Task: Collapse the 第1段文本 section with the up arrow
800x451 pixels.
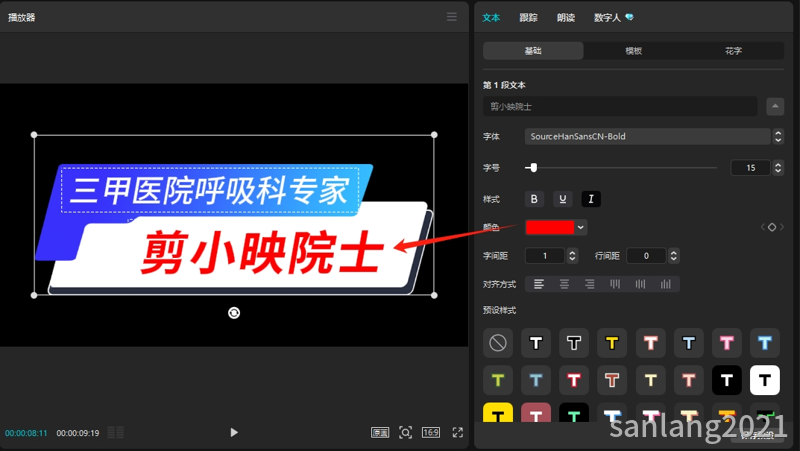Action: (775, 106)
